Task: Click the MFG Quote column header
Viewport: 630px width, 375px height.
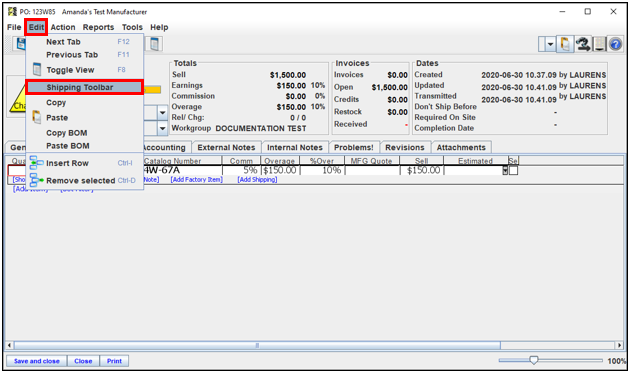Action: pos(371,161)
